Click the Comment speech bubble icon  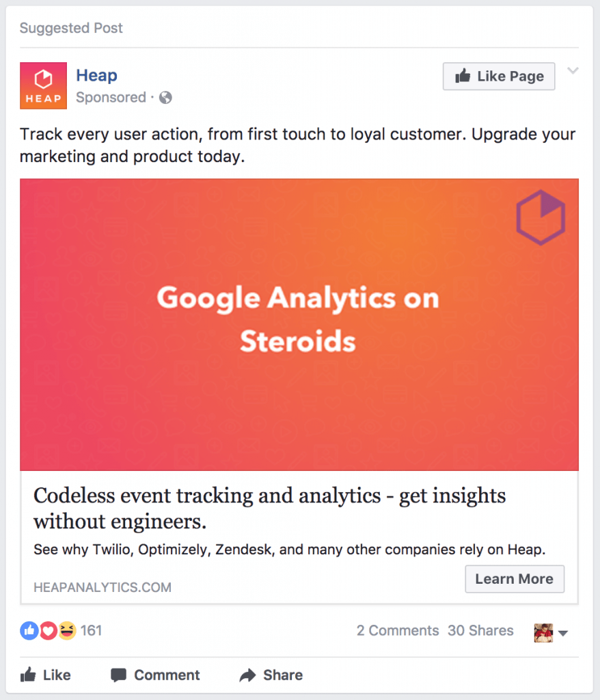coord(118,675)
